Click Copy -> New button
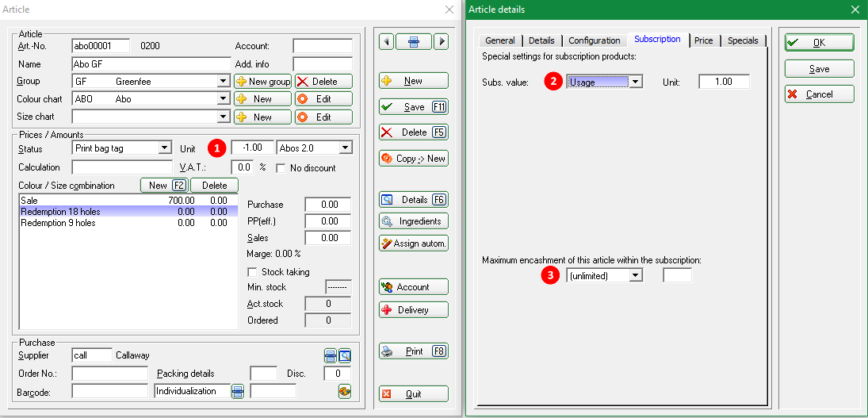 [414, 159]
